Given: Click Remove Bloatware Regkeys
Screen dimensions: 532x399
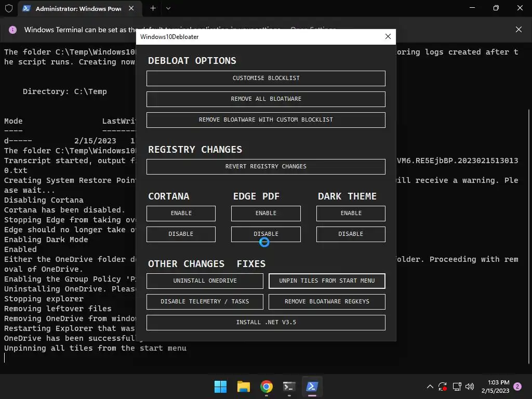Looking at the screenshot, I should click(x=327, y=302).
